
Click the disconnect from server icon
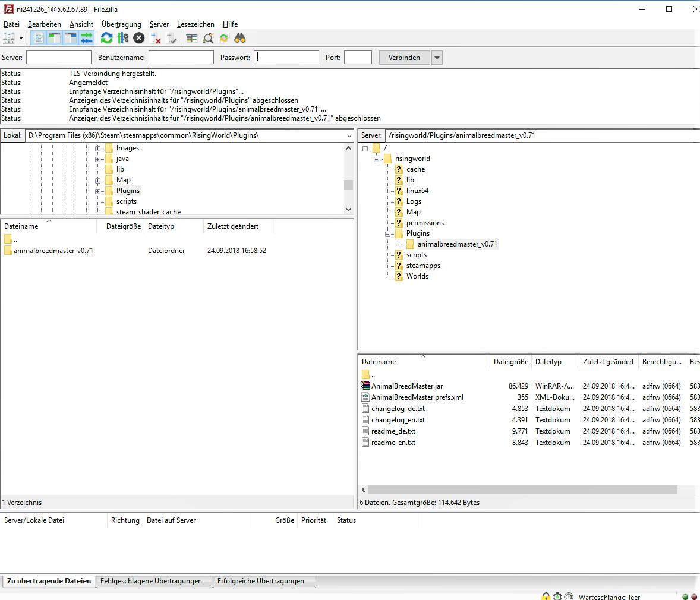[x=156, y=38]
